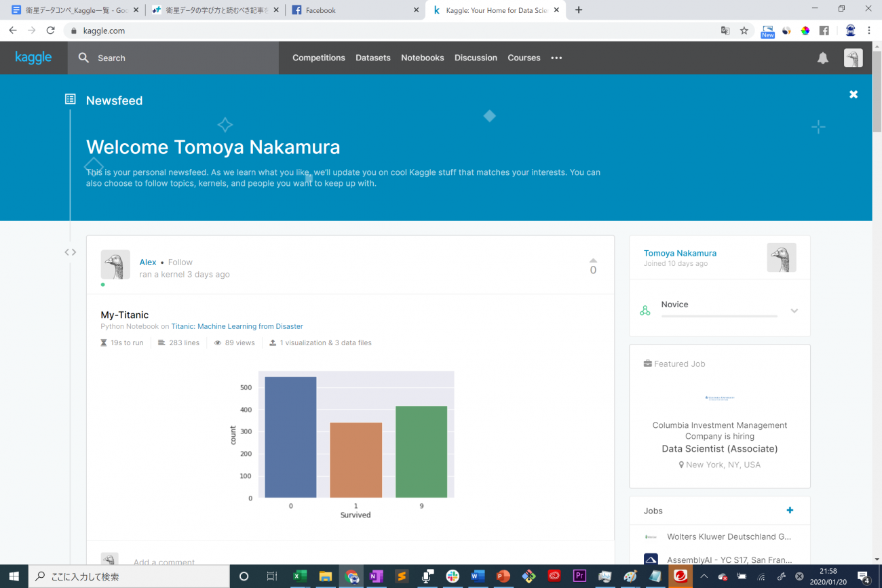
Task: Click the site lock icon
Action: point(74,31)
